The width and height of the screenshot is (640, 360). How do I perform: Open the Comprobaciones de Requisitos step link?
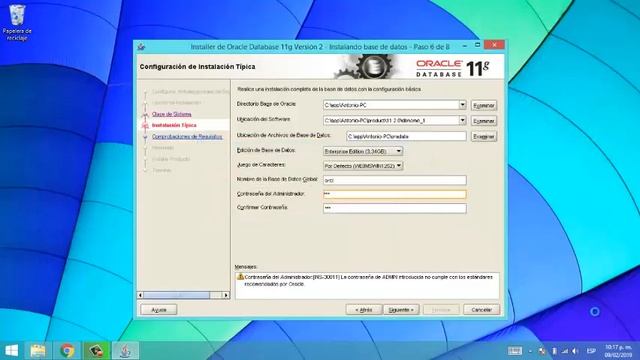pyautogui.click(x=187, y=137)
